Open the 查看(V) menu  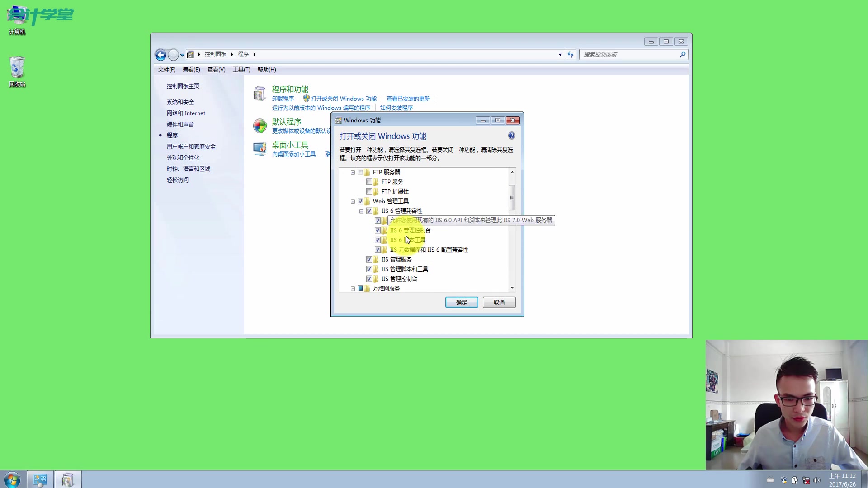point(216,70)
